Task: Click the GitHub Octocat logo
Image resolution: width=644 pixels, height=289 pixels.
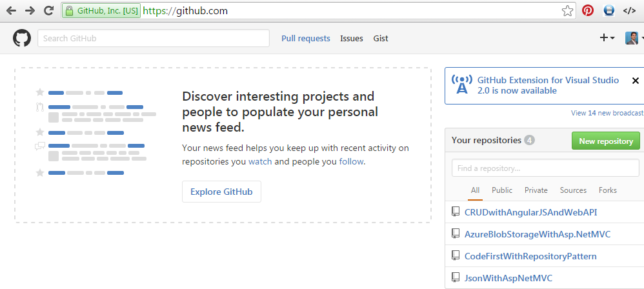Action: (22, 38)
